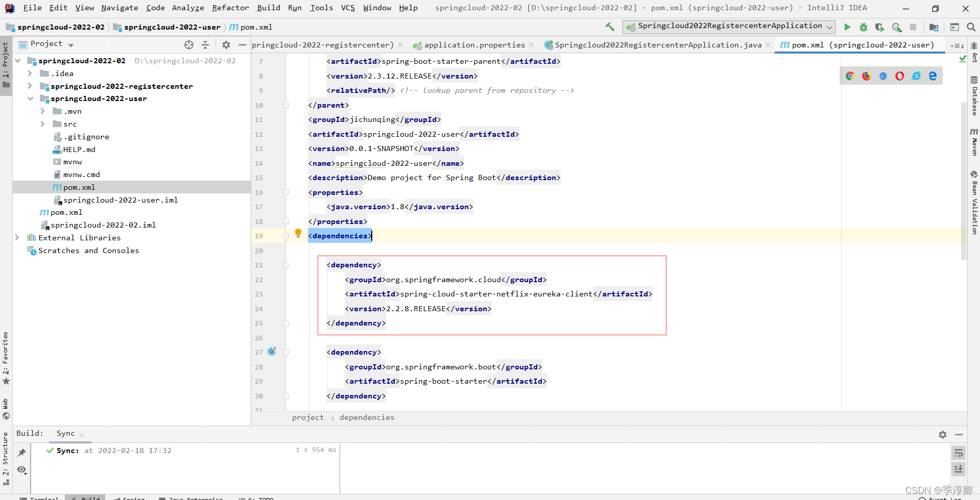Screen dimensions: 980x500
Task: Open pom.xml in Chrome browser icon
Action: pyautogui.click(x=850, y=76)
